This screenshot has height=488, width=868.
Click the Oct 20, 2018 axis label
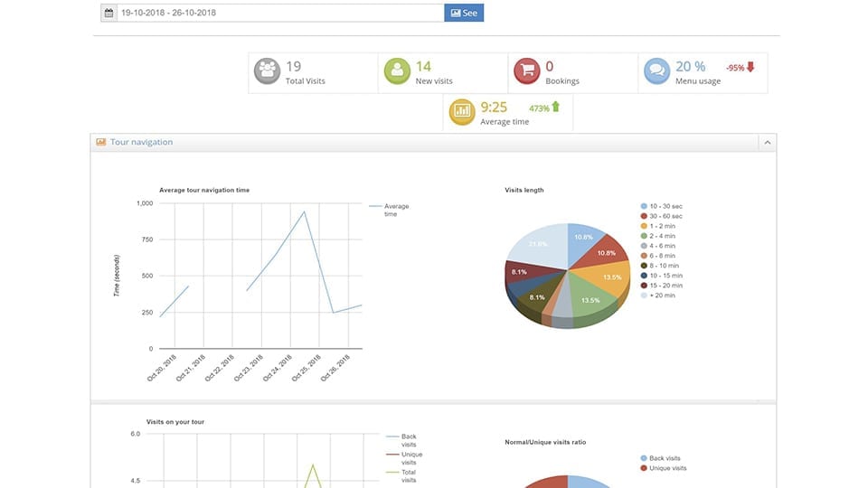pyautogui.click(x=162, y=368)
